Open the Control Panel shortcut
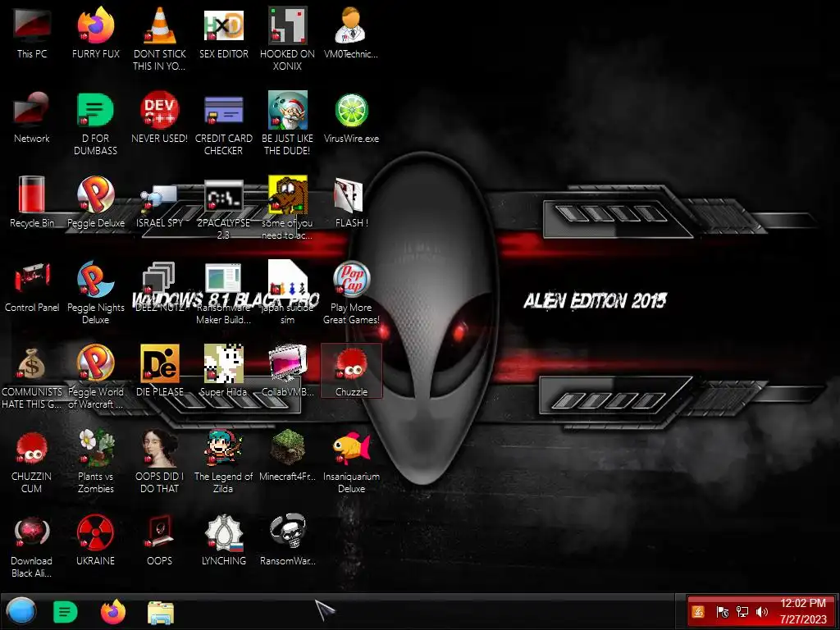The image size is (840, 630). (x=32, y=286)
